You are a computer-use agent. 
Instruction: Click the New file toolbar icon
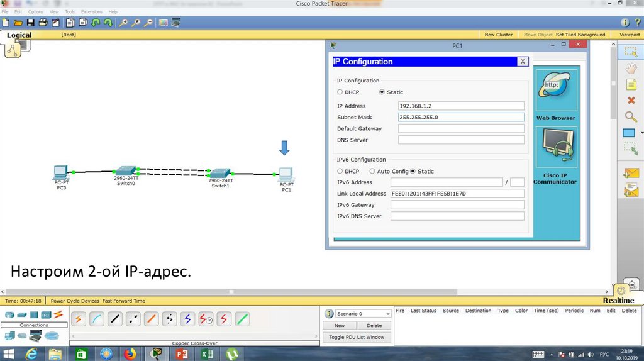click(6, 23)
